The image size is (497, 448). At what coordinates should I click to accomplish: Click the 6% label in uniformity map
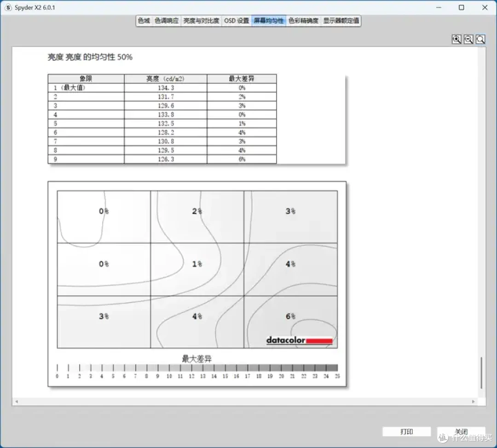(x=290, y=316)
